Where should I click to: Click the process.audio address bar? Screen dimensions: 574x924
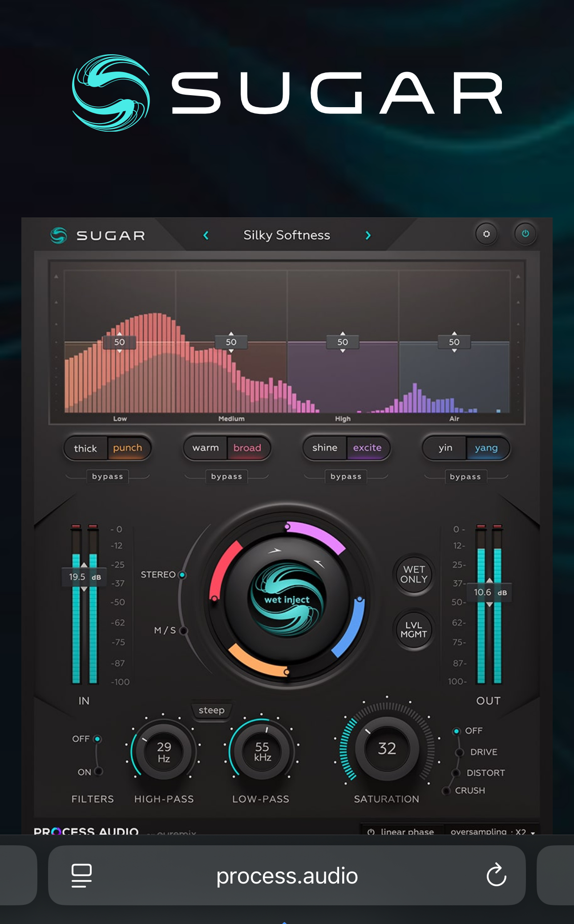tap(287, 875)
